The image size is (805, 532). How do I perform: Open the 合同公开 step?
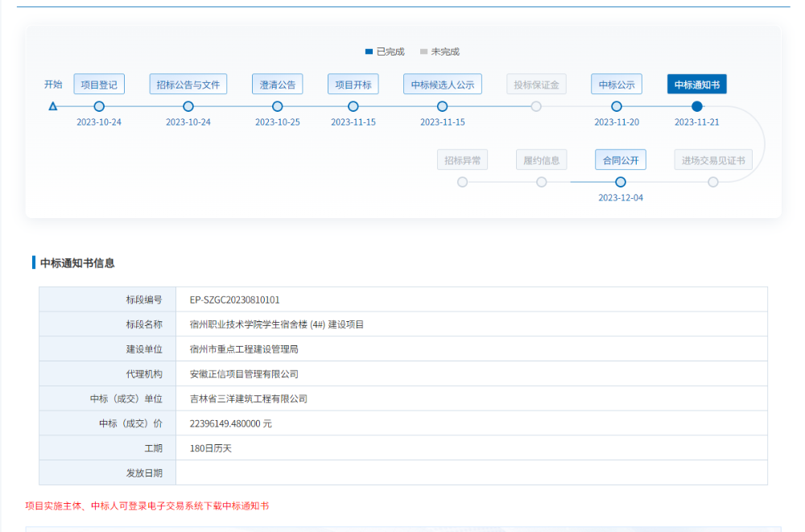click(x=621, y=159)
